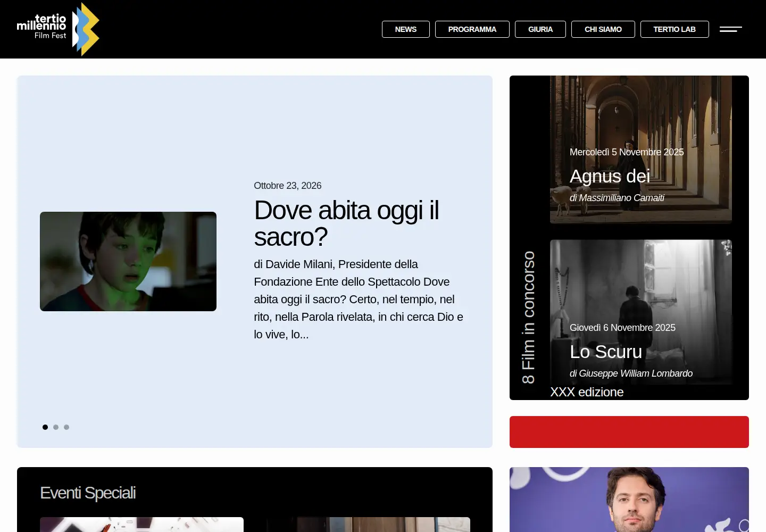The width and height of the screenshot is (766, 532).
Task: Click the date 'Ottobre 23, 2026'
Action: (x=288, y=186)
